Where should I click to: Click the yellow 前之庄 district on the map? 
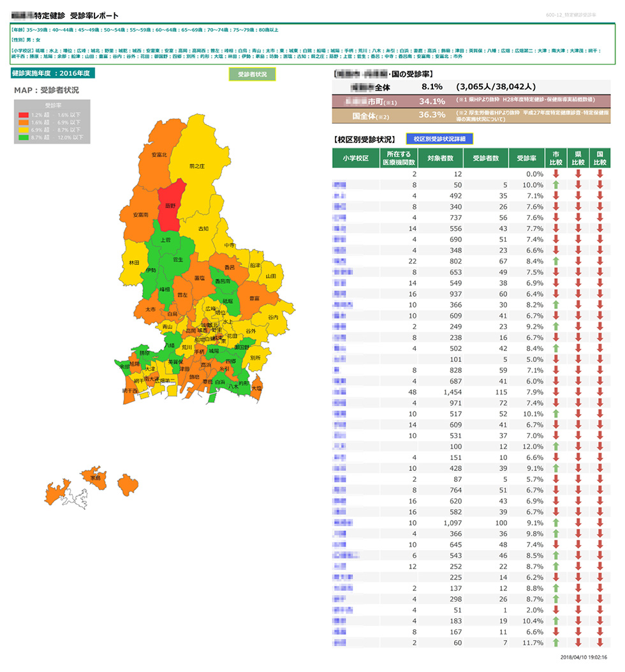[197, 165]
